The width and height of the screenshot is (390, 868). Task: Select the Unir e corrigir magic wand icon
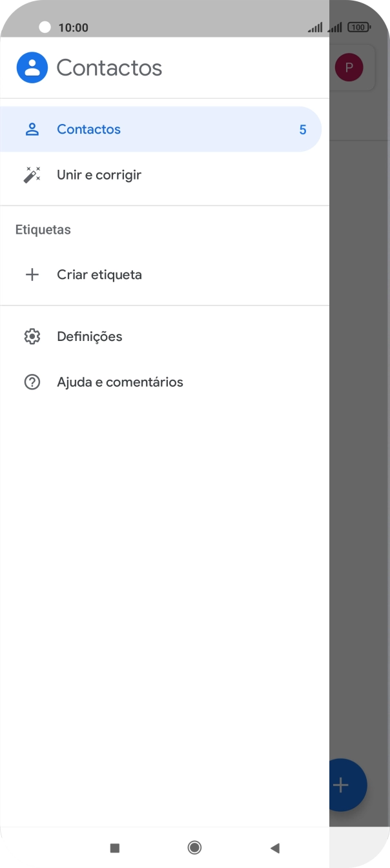click(32, 174)
